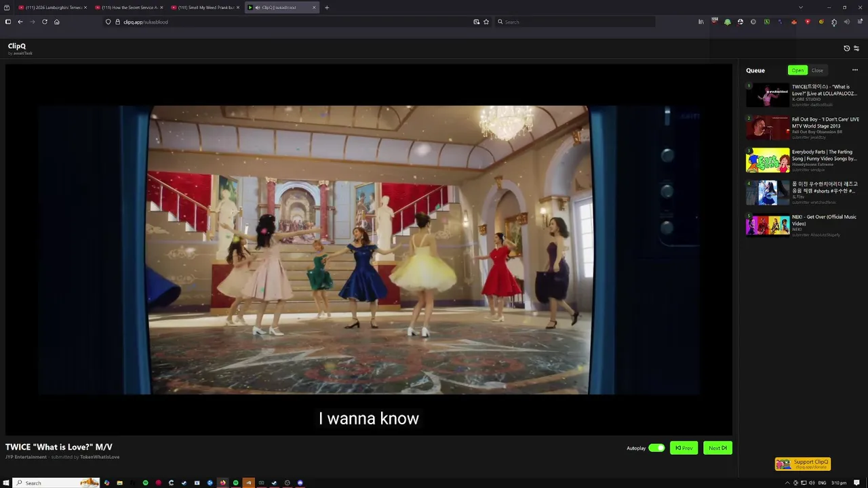The image size is (868, 488).
Task: Click the extension icon with 114 badge
Action: [714, 21]
